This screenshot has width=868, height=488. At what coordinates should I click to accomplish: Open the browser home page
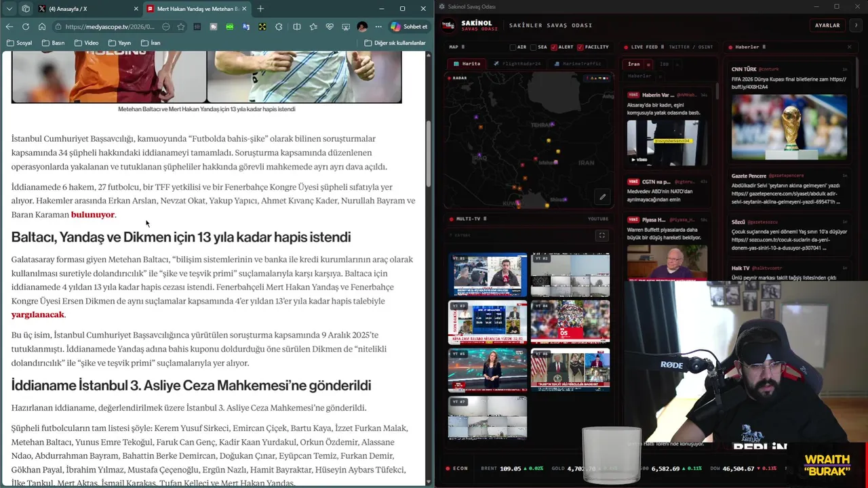pyautogui.click(x=42, y=26)
